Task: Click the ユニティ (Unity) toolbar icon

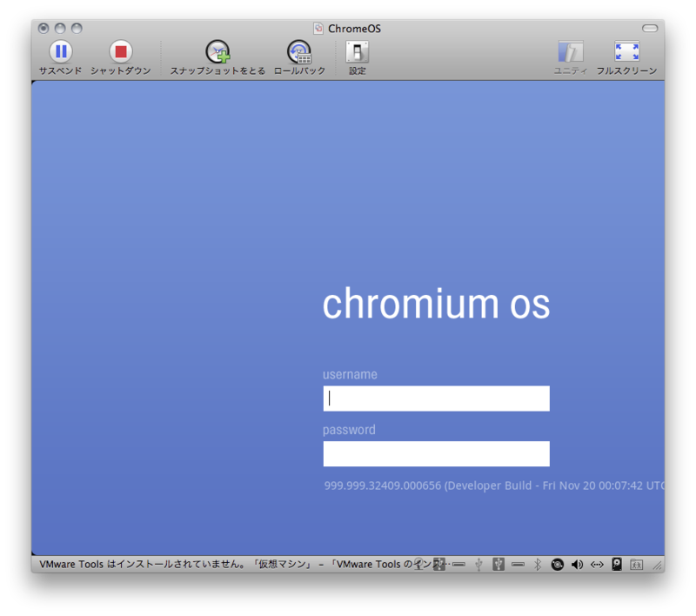Action: point(571,52)
